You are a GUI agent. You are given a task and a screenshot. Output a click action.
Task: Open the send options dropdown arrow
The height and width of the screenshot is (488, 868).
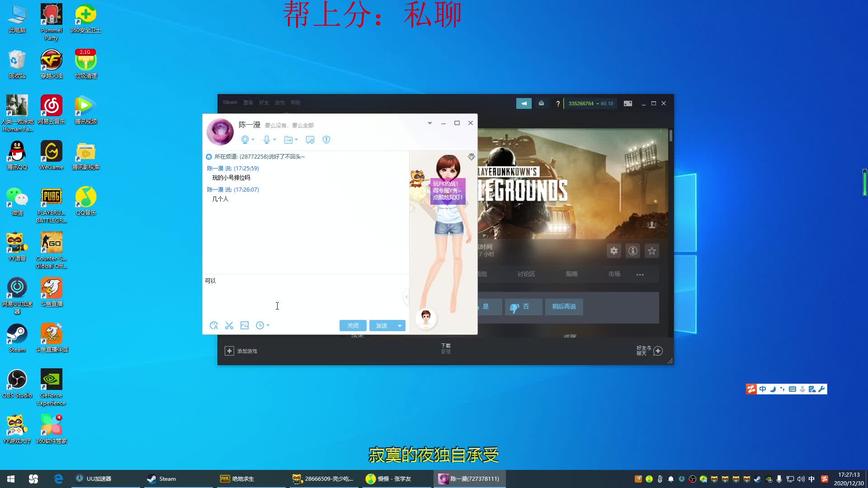point(400,326)
